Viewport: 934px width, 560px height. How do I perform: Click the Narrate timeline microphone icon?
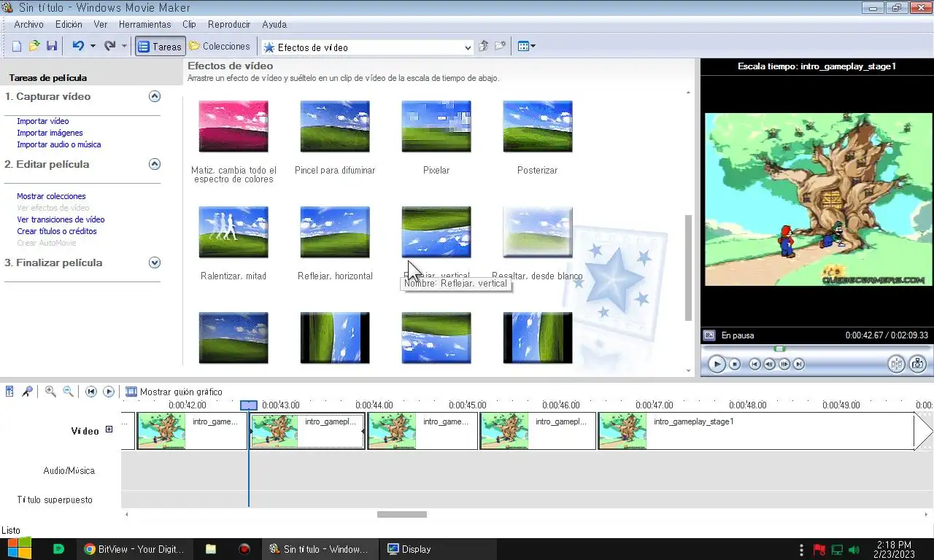coord(27,392)
